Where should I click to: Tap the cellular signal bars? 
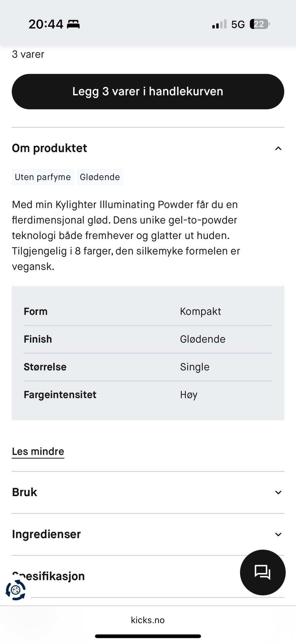219,24
